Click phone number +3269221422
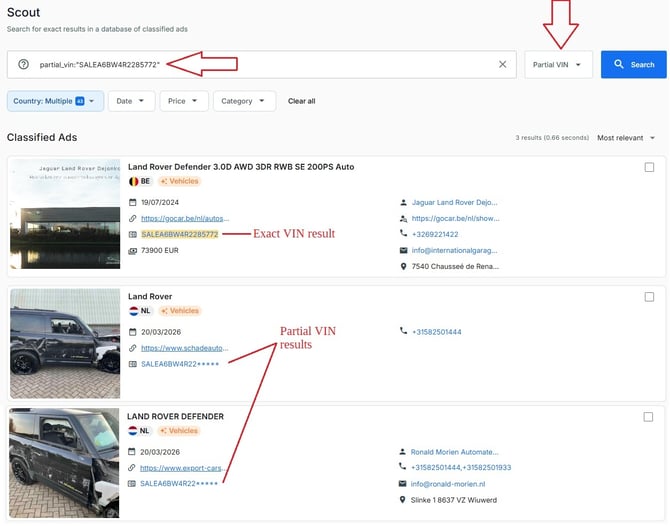 click(435, 234)
